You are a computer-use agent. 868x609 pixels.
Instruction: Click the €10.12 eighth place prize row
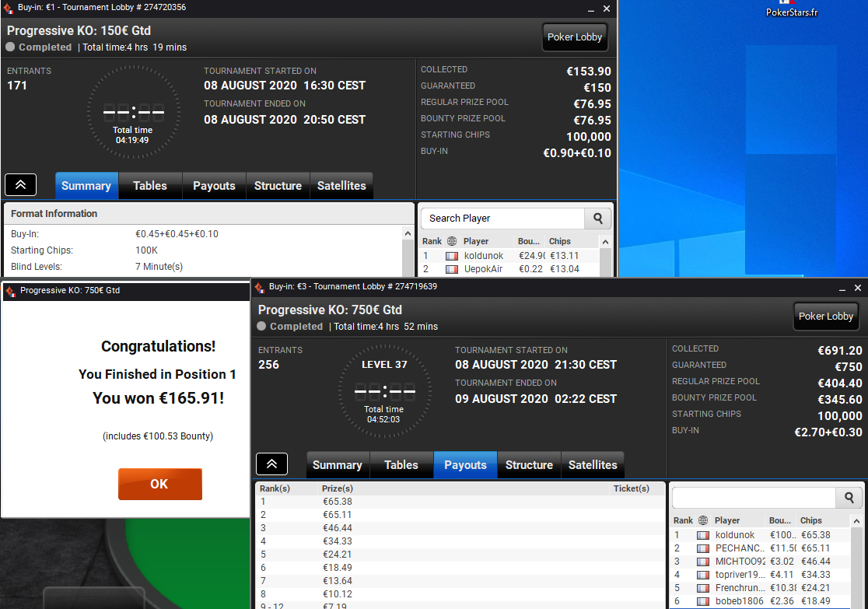pyautogui.click(x=460, y=594)
